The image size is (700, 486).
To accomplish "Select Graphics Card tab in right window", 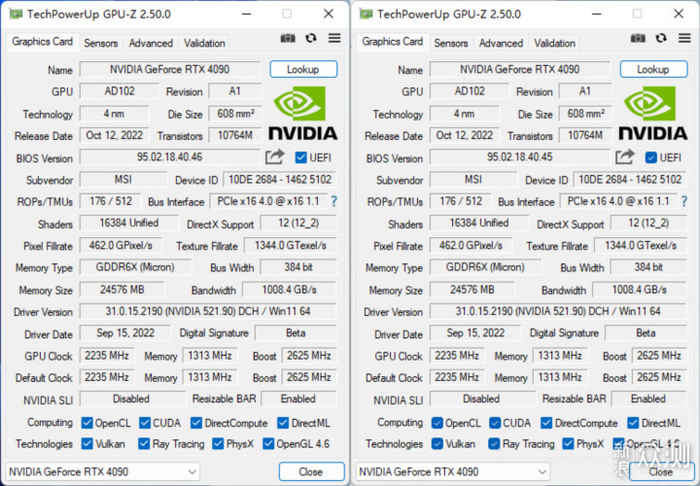I will point(392,42).
